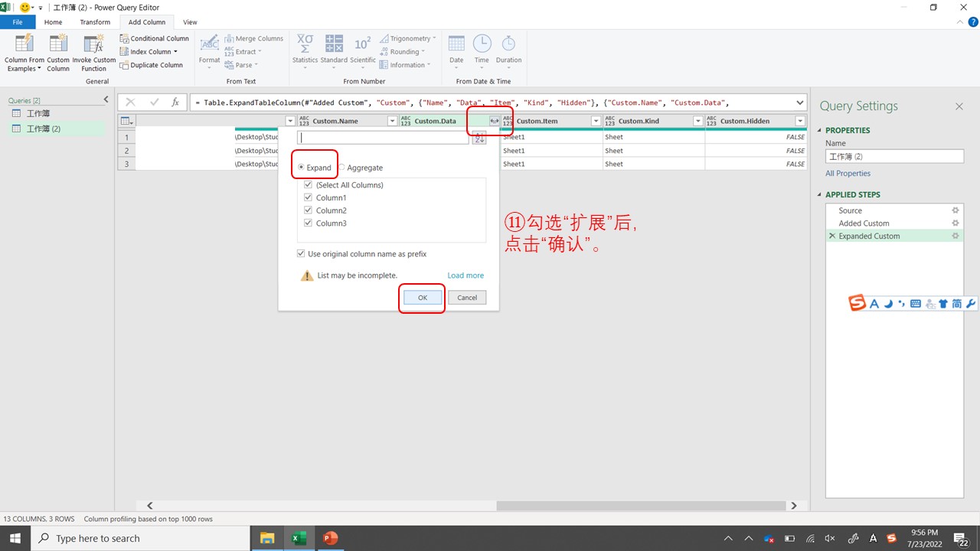Image resolution: width=980 pixels, height=551 pixels.
Task: Open the Time column menu
Action: 482,51
